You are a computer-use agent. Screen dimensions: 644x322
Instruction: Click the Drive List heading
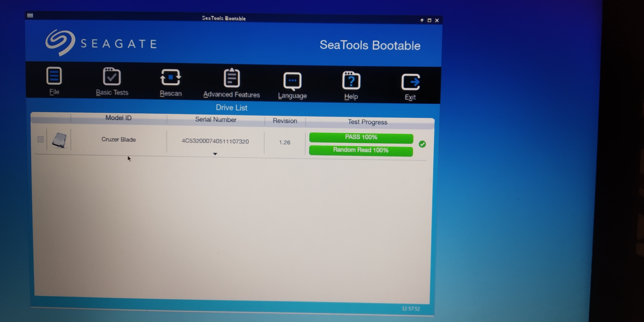pyautogui.click(x=232, y=108)
